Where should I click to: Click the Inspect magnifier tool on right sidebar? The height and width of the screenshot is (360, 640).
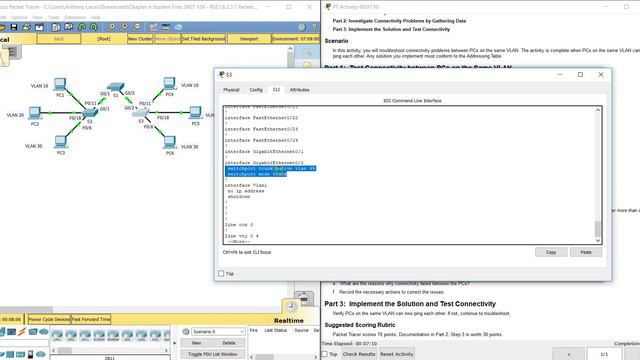(x=307, y=52)
